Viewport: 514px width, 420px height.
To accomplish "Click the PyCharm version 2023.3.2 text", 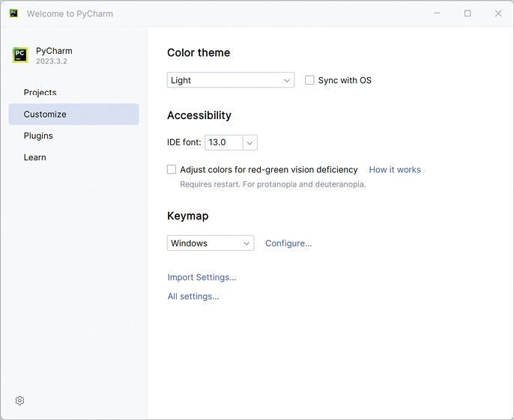I will tap(52, 61).
